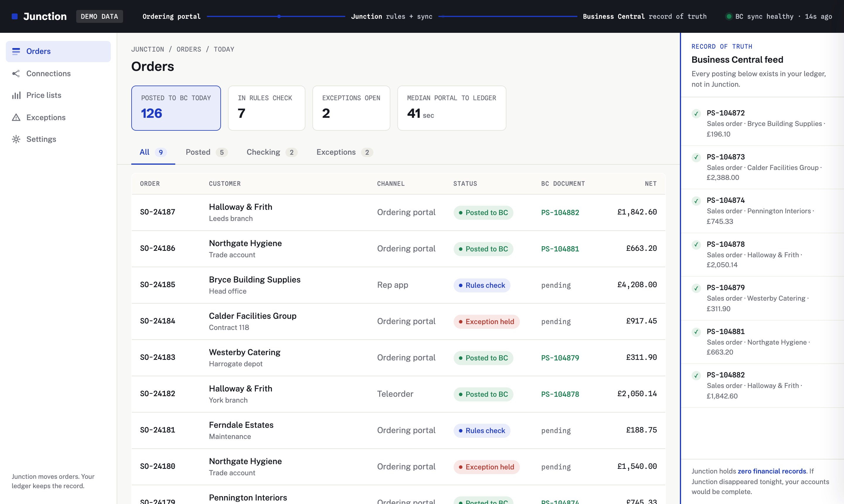Image resolution: width=844 pixels, height=504 pixels.
Task: Click the JUNCTION breadcrumb
Action: pyautogui.click(x=148, y=49)
